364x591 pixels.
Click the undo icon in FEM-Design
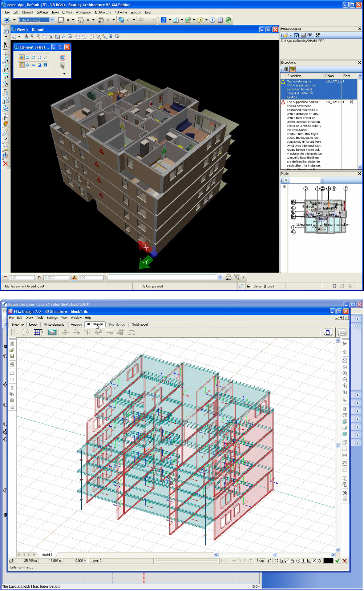point(12,373)
